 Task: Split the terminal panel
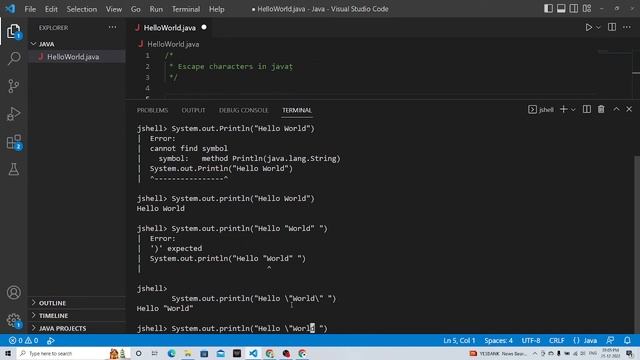click(587, 109)
